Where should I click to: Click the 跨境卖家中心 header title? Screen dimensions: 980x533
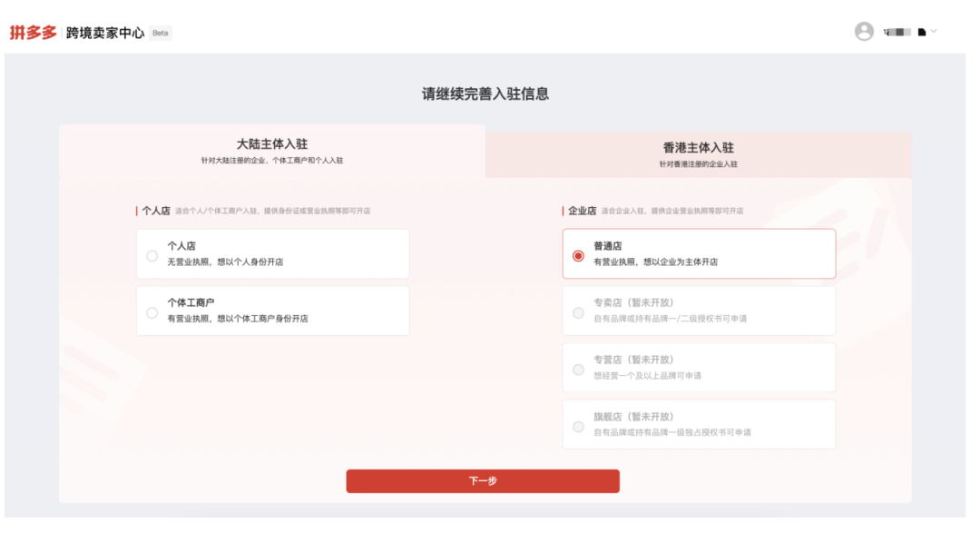105,34
